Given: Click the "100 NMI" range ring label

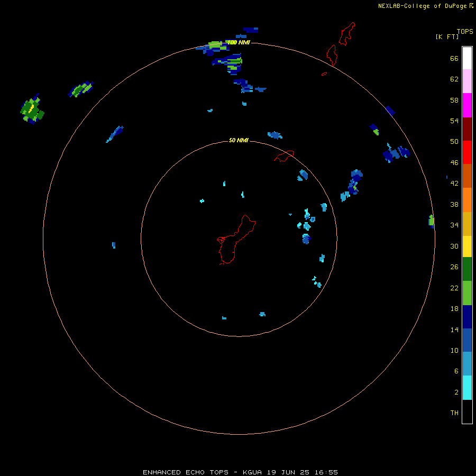Looking at the screenshot, I should click(239, 42).
